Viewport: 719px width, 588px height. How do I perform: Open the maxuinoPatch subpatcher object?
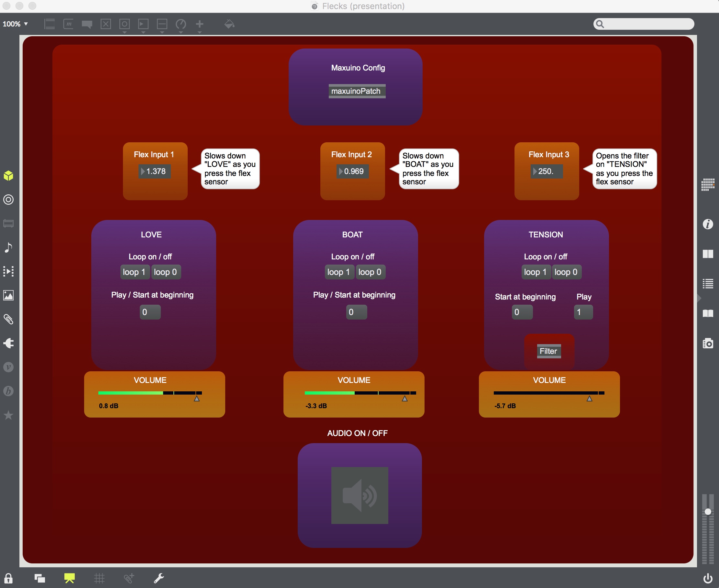click(357, 91)
